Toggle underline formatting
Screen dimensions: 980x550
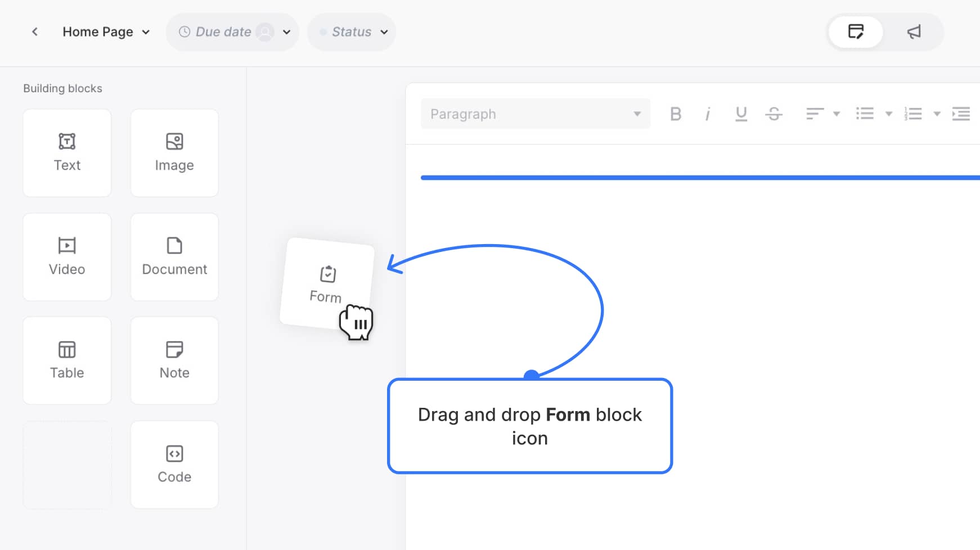pyautogui.click(x=741, y=114)
